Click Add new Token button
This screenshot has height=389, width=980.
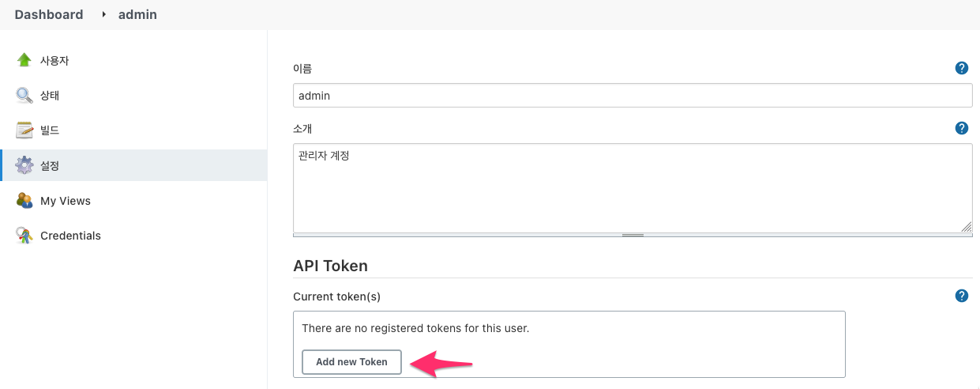click(x=351, y=362)
